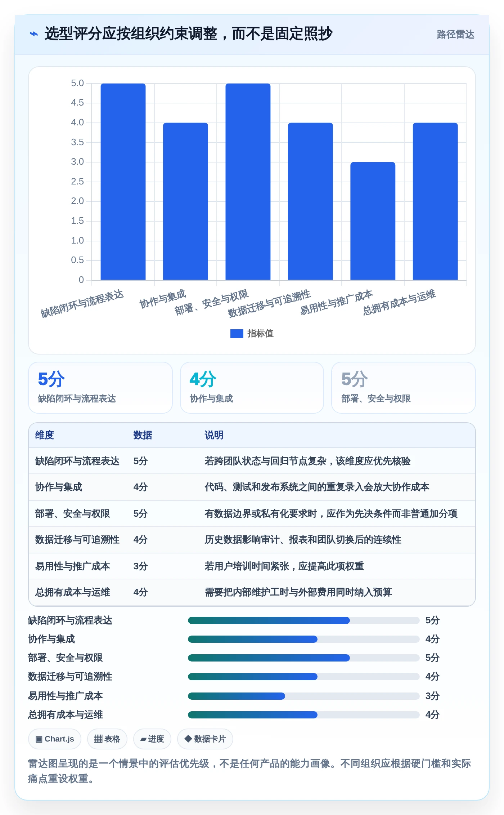Click the description 历史数据影响审计

303,540
